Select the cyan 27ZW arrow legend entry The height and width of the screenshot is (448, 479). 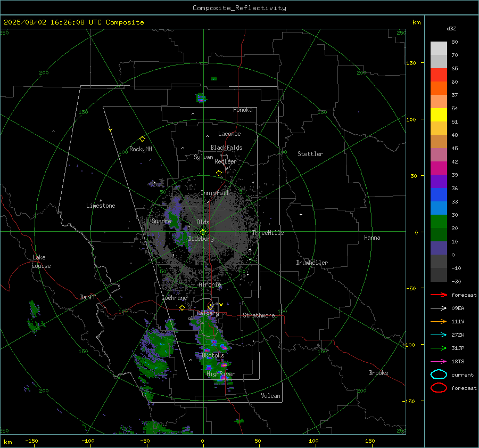(439, 335)
